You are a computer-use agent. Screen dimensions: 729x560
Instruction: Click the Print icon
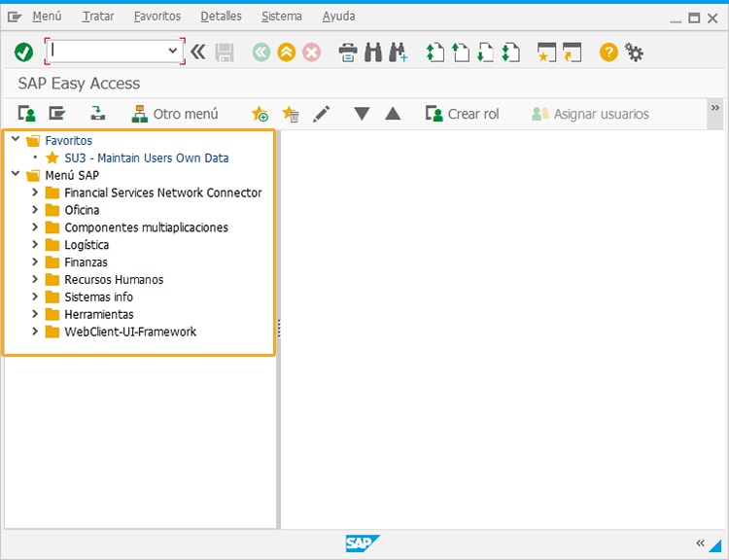[x=348, y=52]
